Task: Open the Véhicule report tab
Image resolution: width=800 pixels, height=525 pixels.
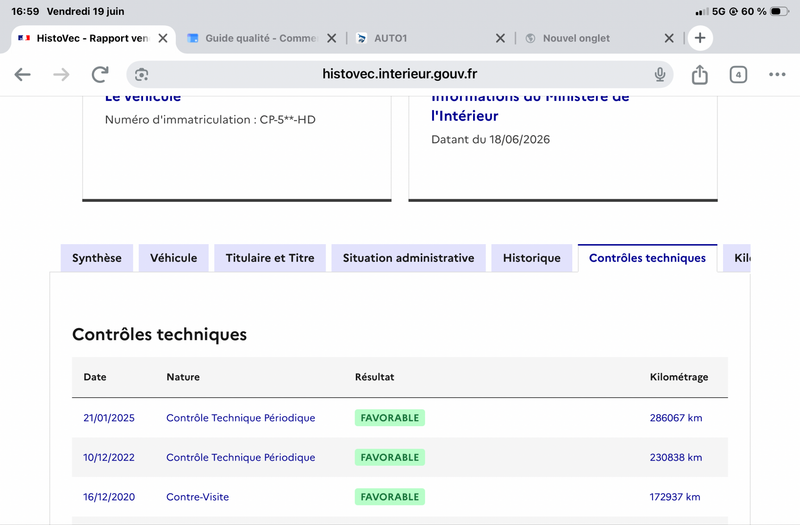Action: click(x=173, y=258)
